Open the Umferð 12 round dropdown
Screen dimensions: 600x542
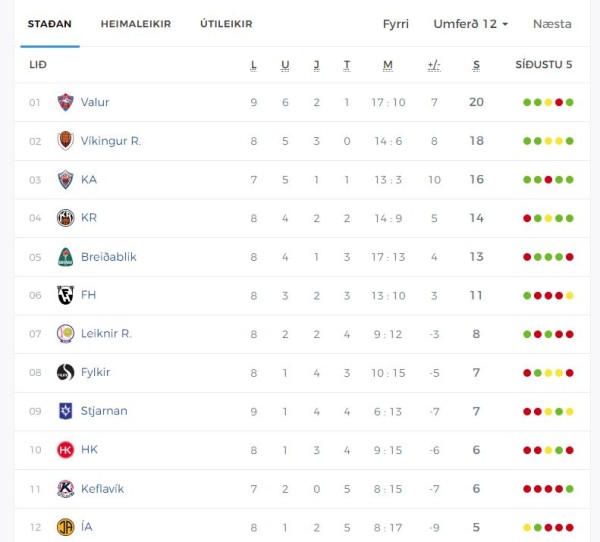471,24
